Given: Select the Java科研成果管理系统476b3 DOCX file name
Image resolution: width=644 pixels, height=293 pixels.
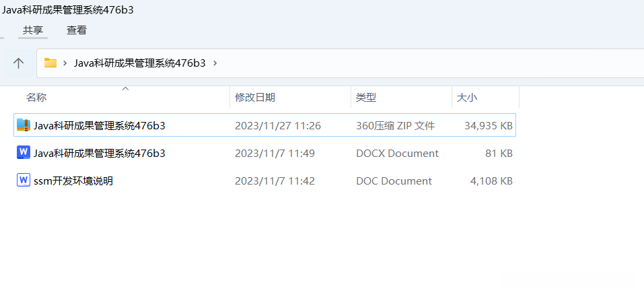Looking at the screenshot, I should coord(100,153).
